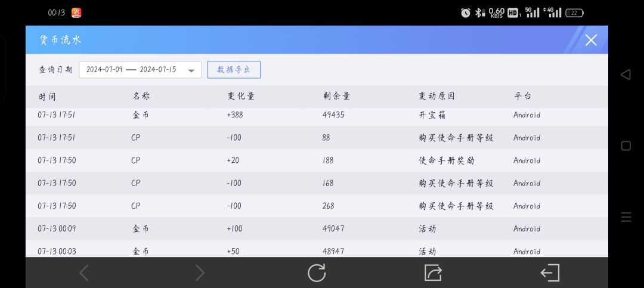Screen dimensions: 644x288
Task: Tap the 00:13 status bar clock
Action: pyautogui.click(x=56, y=13)
